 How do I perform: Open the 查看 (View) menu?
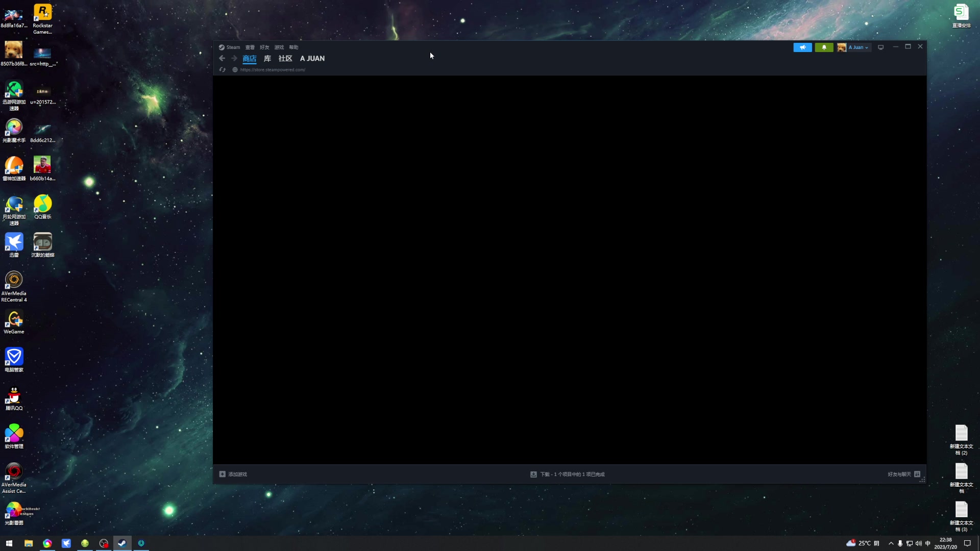[x=250, y=47]
